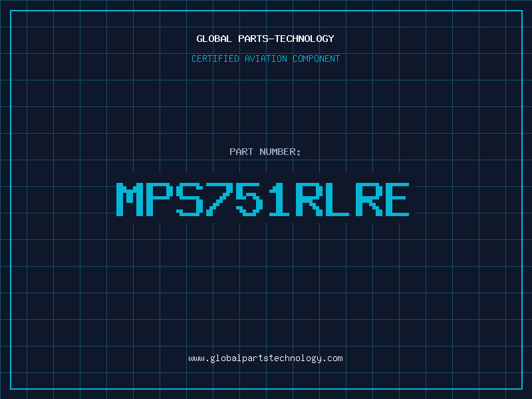The height and width of the screenshot is (399, 532).
Task: Select the CERTIFIED AVIATION COMPONENT subtitle
Action: tap(265, 59)
